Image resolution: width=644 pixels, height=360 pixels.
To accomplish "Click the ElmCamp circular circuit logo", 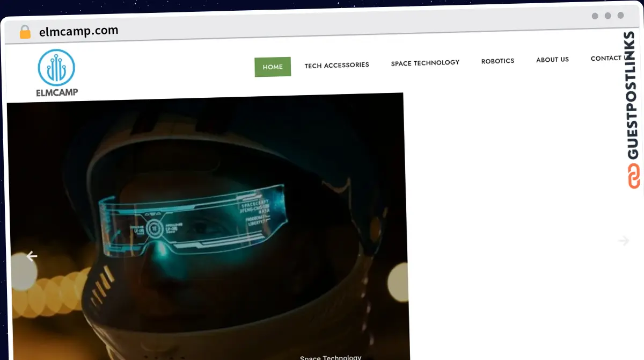I will coord(56,68).
